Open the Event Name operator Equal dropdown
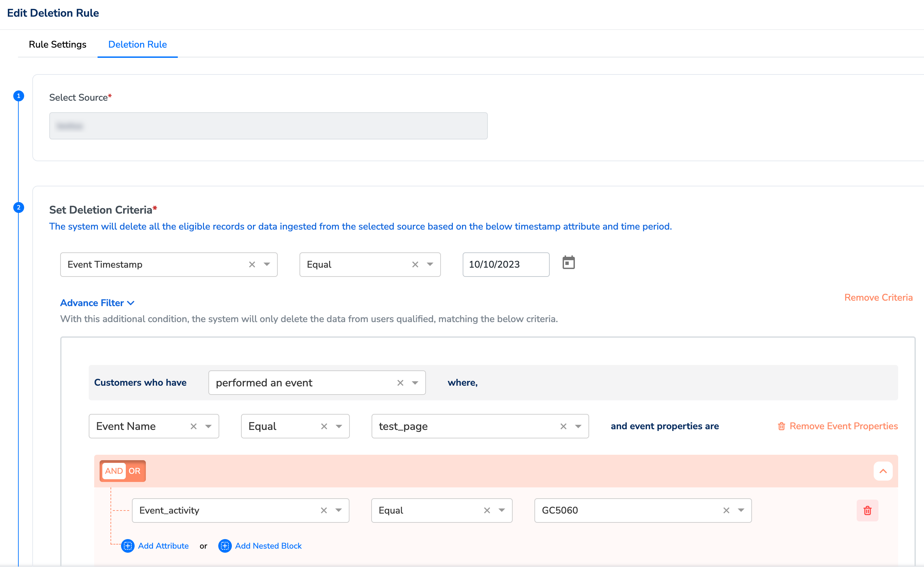Screen dimensions: 924x568 (x=339, y=426)
